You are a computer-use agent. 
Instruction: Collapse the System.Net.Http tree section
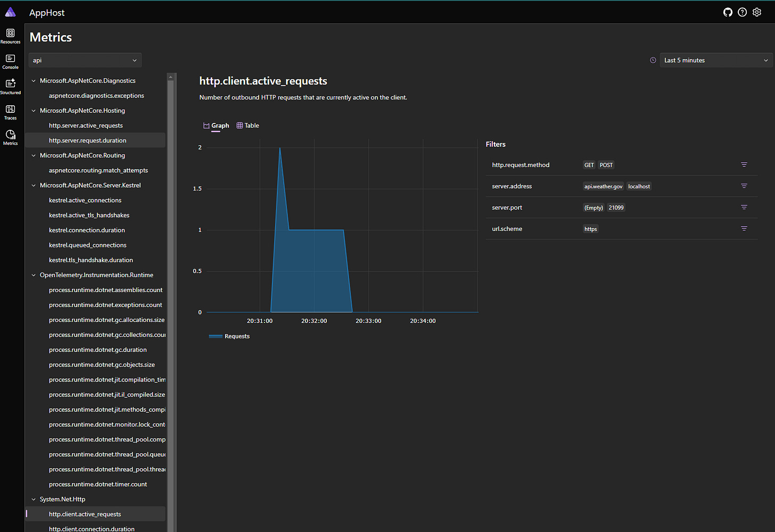coord(34,499)
